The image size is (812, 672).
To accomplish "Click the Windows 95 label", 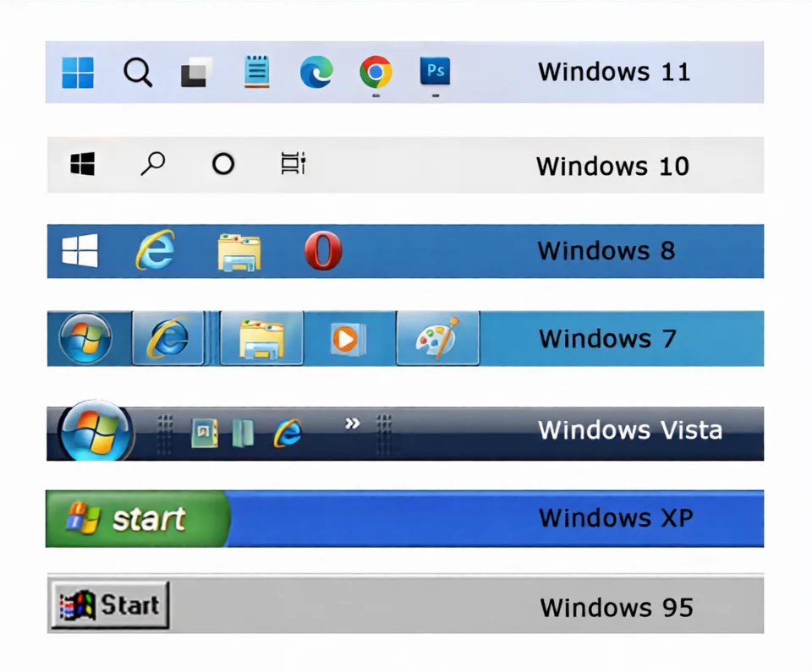I will click(x=617, y=607).
